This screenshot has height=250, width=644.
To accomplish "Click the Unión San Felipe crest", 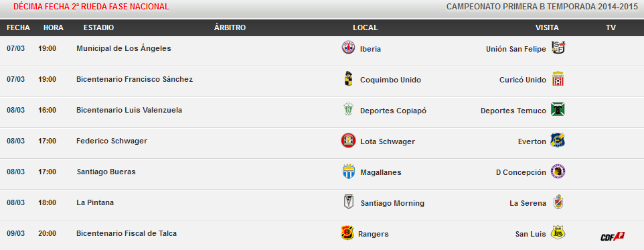I will coord(558,48).
